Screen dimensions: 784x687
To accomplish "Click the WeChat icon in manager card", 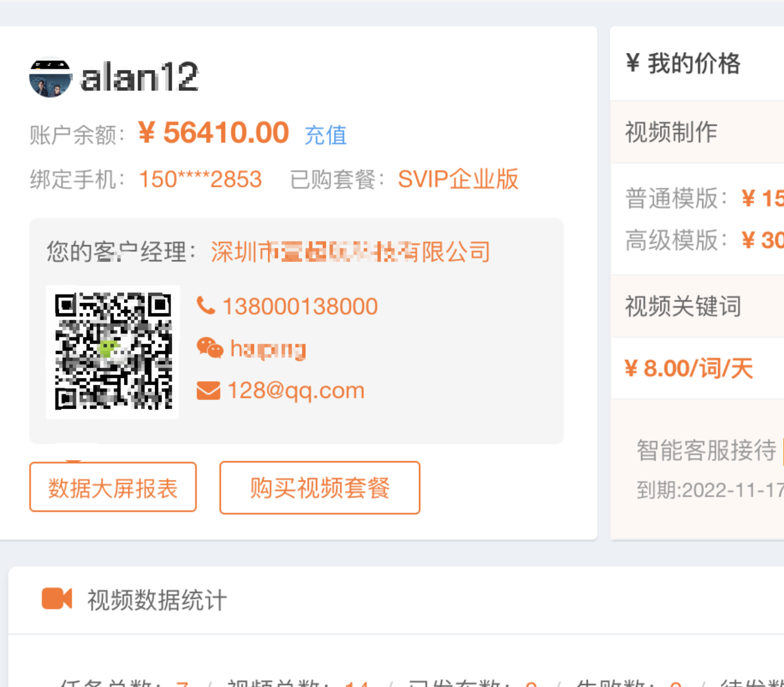I will (x=210, y=348).
